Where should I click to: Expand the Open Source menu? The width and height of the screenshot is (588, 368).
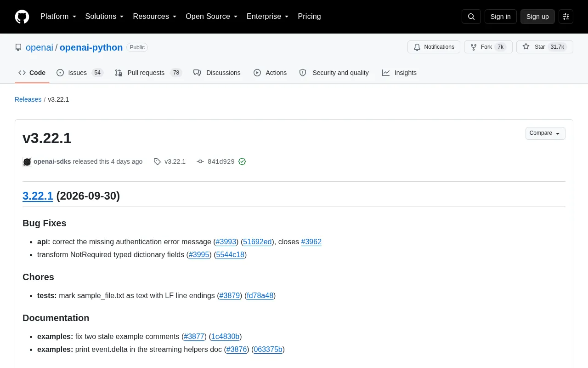click(212, 17)
